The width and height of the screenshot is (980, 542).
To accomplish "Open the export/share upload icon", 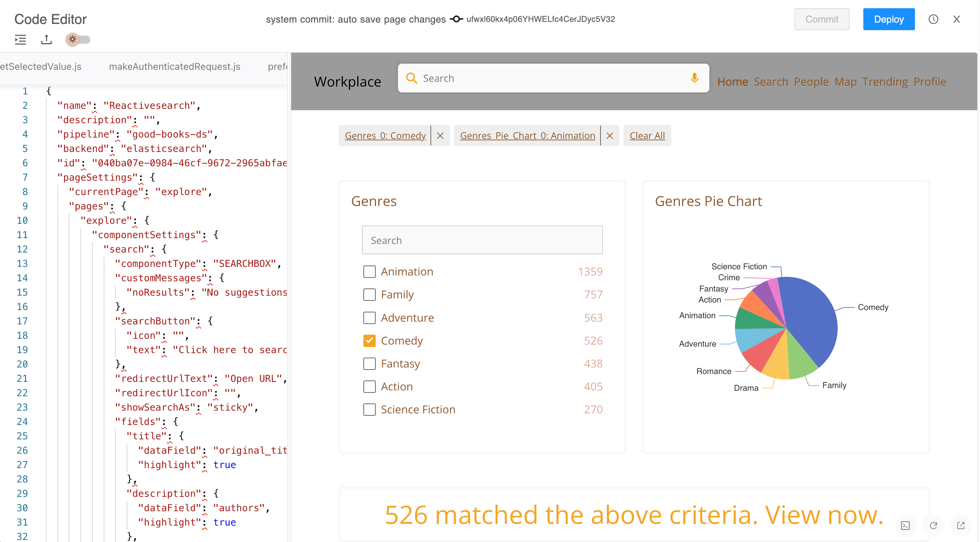I will (x=46, y=40).
